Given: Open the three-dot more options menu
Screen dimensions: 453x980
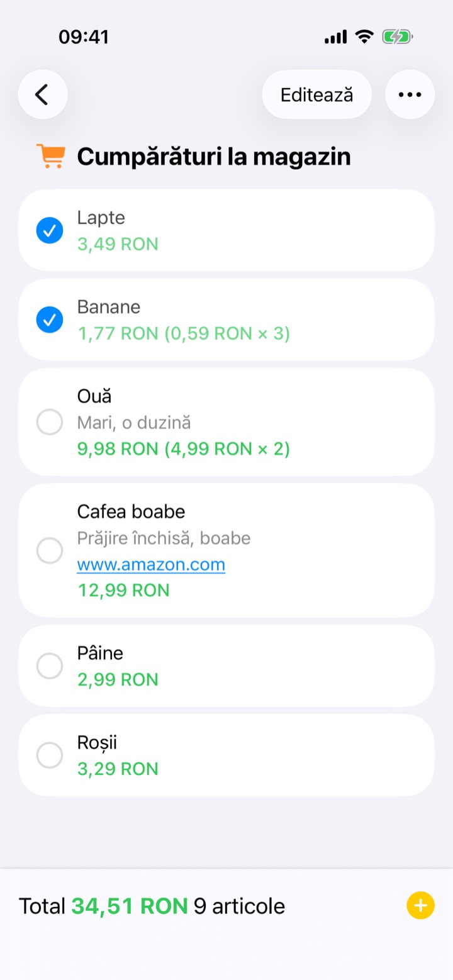Looking at the screenshot, I should (410, 94).
